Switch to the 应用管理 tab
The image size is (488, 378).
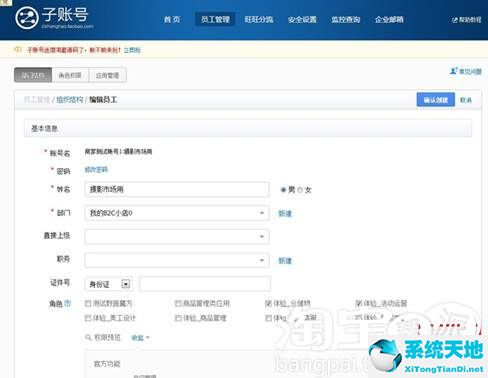107,75
